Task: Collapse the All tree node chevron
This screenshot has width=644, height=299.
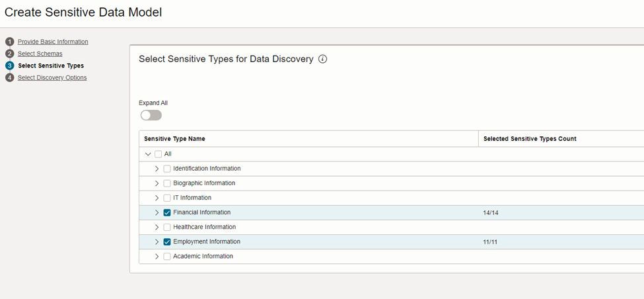Action: point(148,154)
